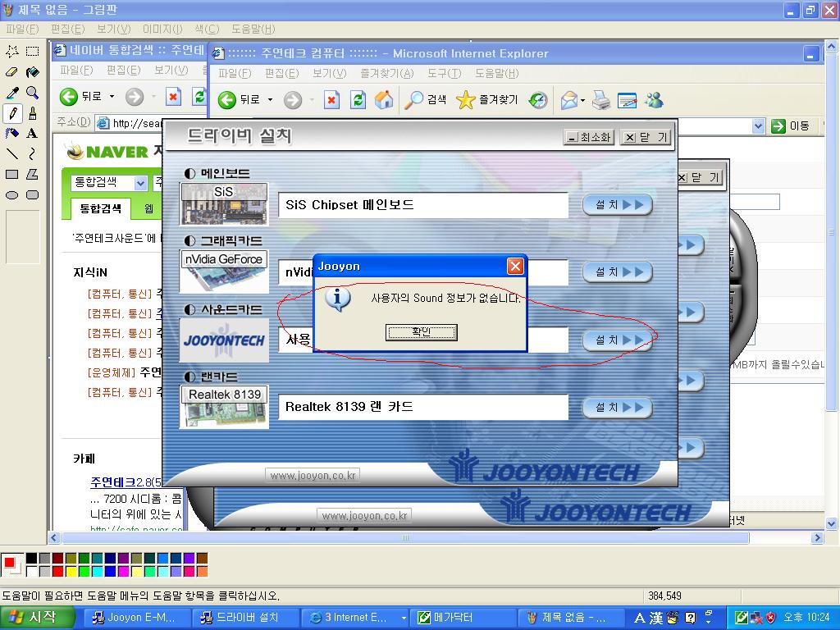Screen dimensions: 840x630
Task: Click the Refresh icon in Jooyontech IE window
Action: click(358, 99)
